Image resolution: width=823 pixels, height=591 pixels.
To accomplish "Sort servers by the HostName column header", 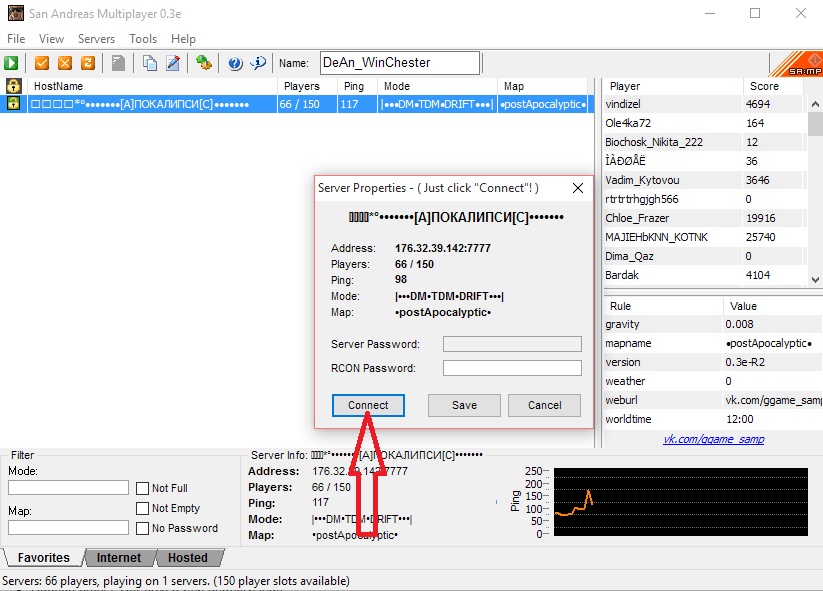I will point(152,86).
